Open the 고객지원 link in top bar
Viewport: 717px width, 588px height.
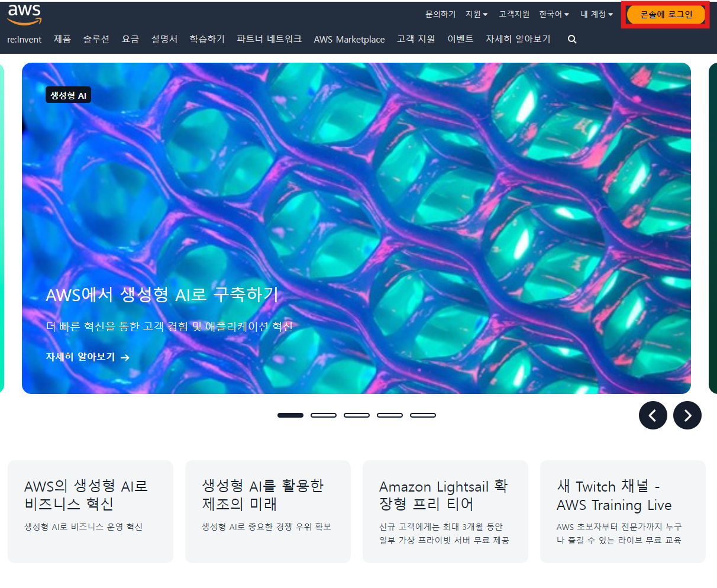[x=513, y=14]
